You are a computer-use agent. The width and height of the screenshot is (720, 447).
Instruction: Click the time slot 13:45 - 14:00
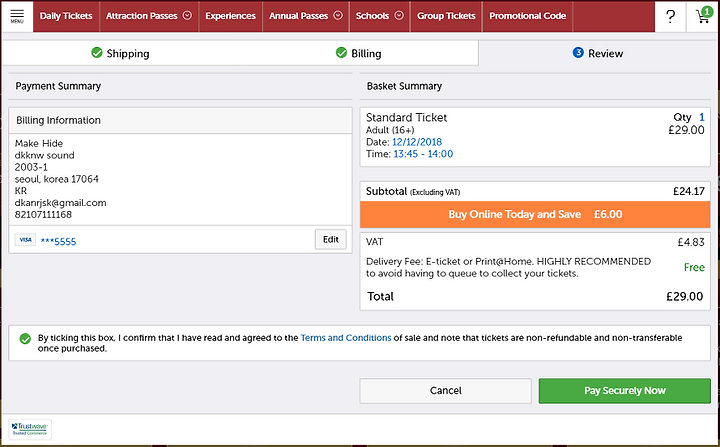[x=423, y=154]
